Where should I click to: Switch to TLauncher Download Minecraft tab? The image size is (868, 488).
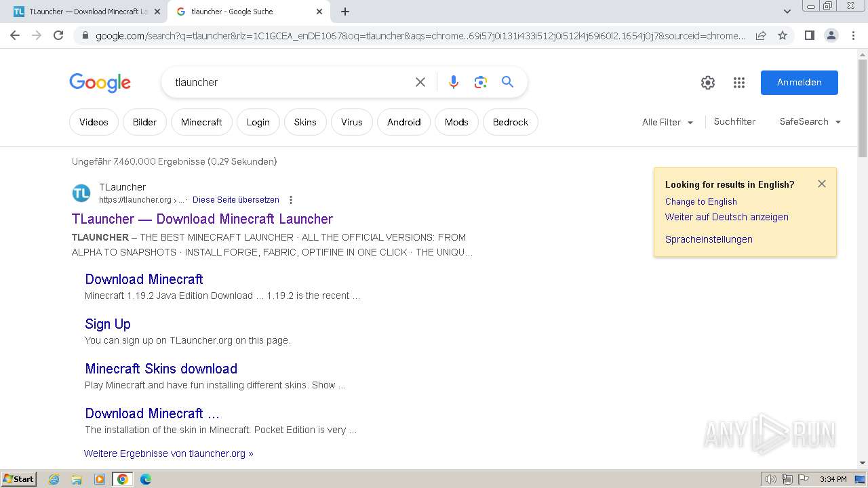click(x=88, y=12)
